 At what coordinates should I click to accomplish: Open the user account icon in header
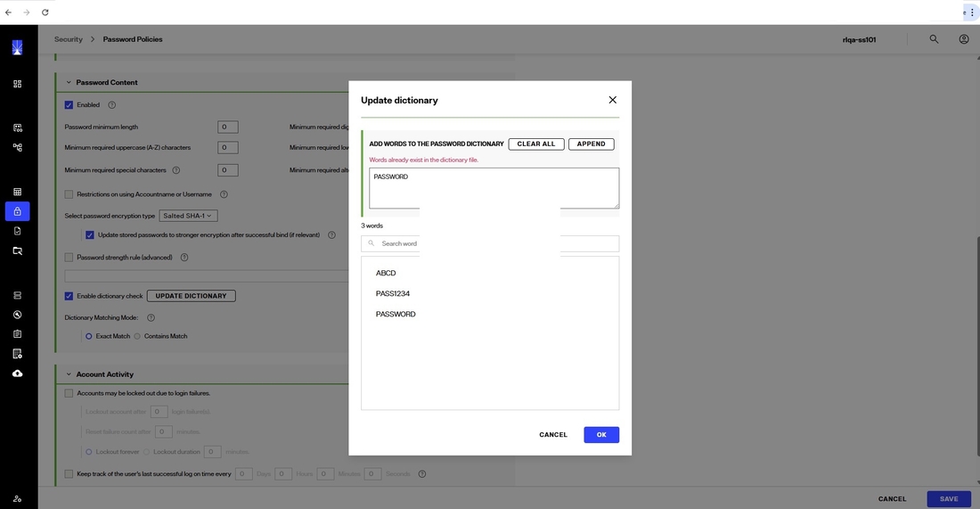(x=964, y=38)
